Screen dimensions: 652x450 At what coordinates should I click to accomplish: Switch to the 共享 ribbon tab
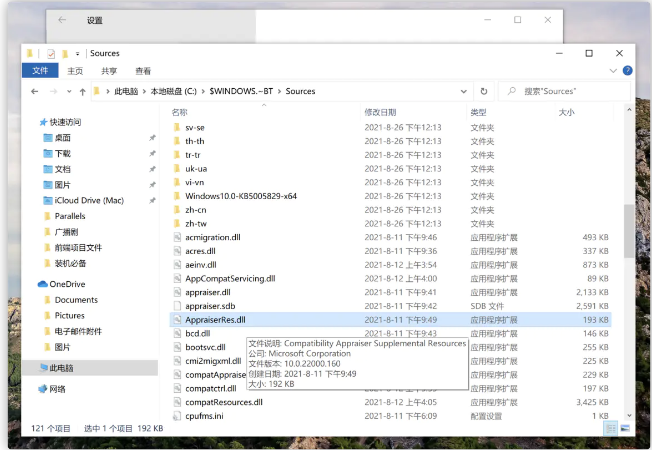(109, 71)
